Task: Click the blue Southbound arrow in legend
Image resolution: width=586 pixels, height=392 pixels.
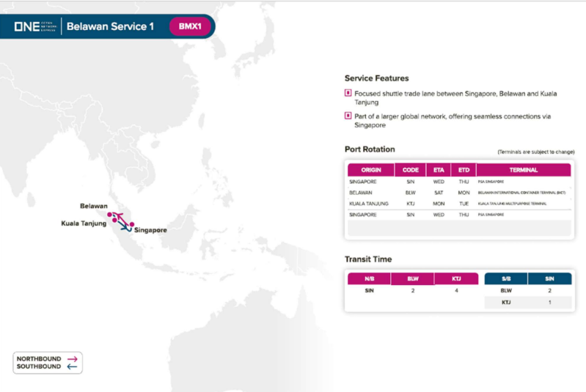Action: (72, 366)
